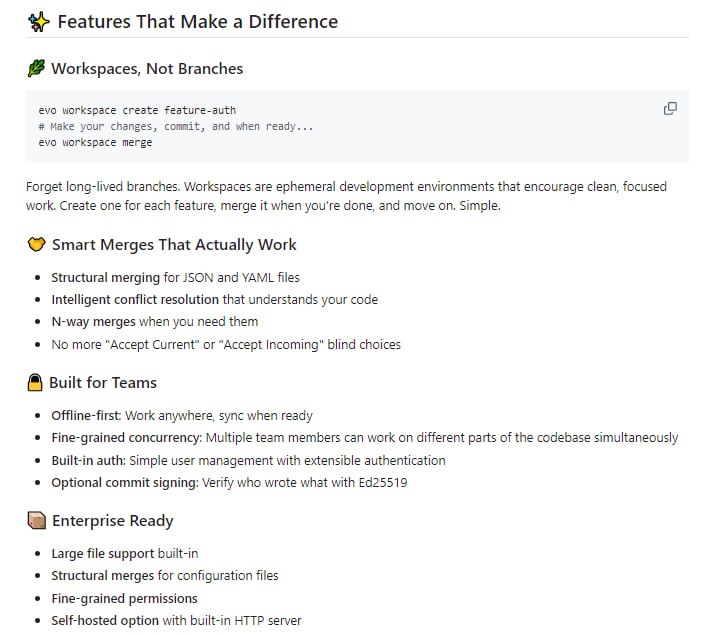This screenshot has width=705, height=635.
Task: Click the sparkles emoji beside Features heading
Action: (x=39, y=21)
